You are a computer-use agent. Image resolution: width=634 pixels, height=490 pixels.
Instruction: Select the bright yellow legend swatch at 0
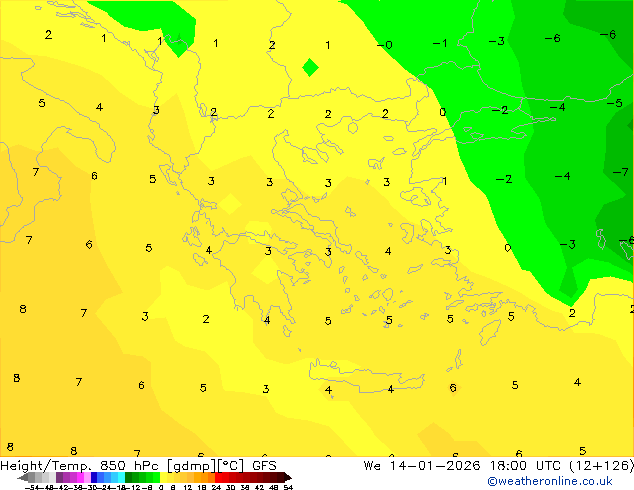click(163, 477)
